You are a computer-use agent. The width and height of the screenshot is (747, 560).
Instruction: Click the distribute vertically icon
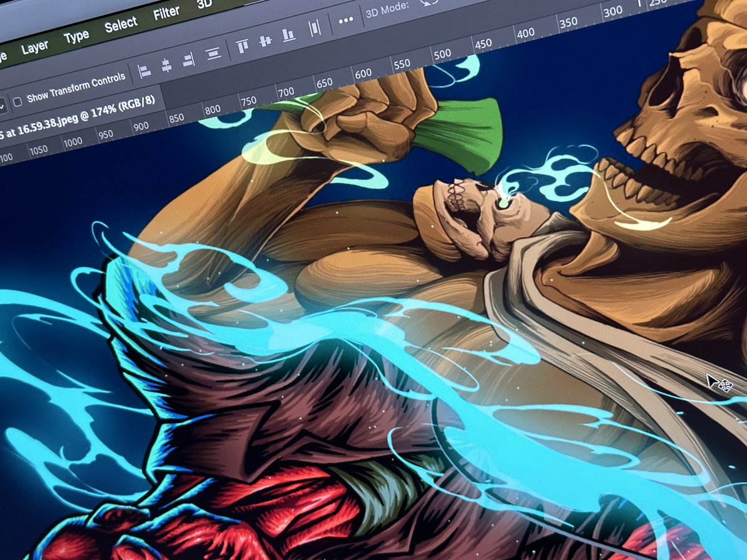214,54
